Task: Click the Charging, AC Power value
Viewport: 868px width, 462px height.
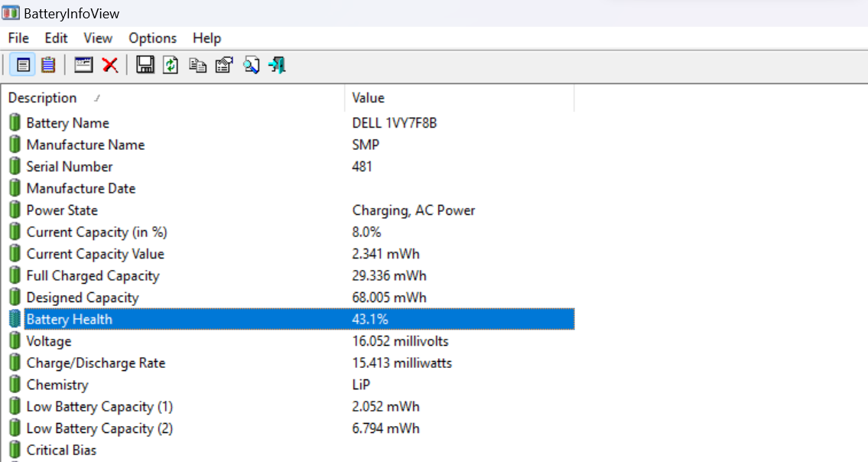Action: click(414, 210)
